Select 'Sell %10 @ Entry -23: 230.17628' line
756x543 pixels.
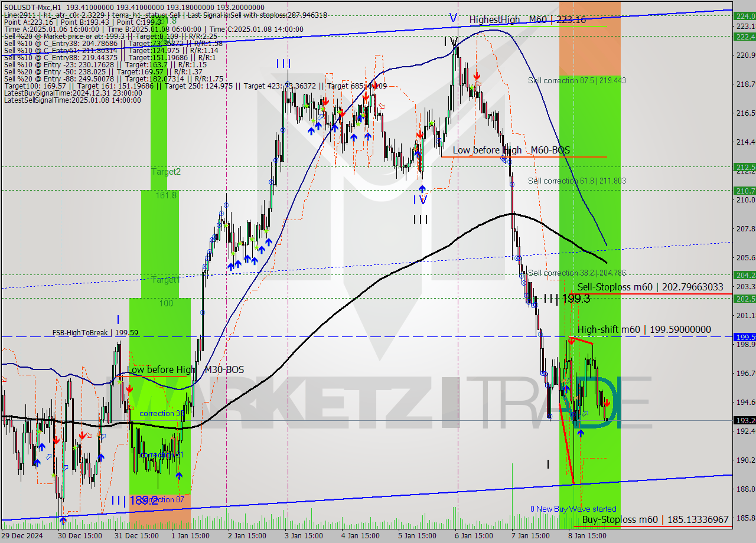(105, 64)
